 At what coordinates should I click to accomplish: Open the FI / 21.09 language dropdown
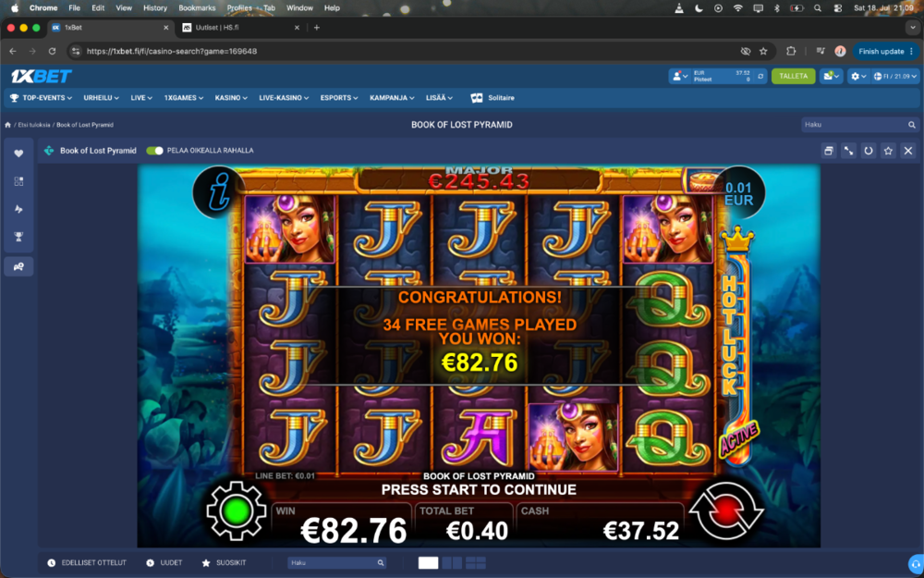(895, 76)
